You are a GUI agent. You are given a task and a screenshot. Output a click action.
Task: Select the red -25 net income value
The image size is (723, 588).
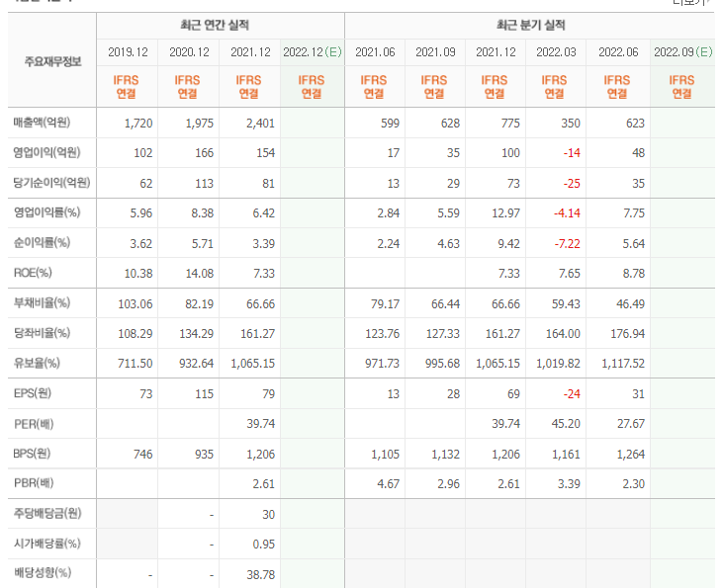click(x=572, y=184)
